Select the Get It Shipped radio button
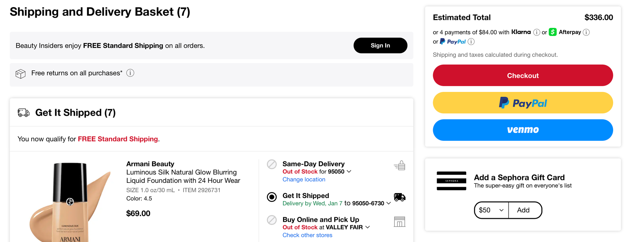 [272, 197]
